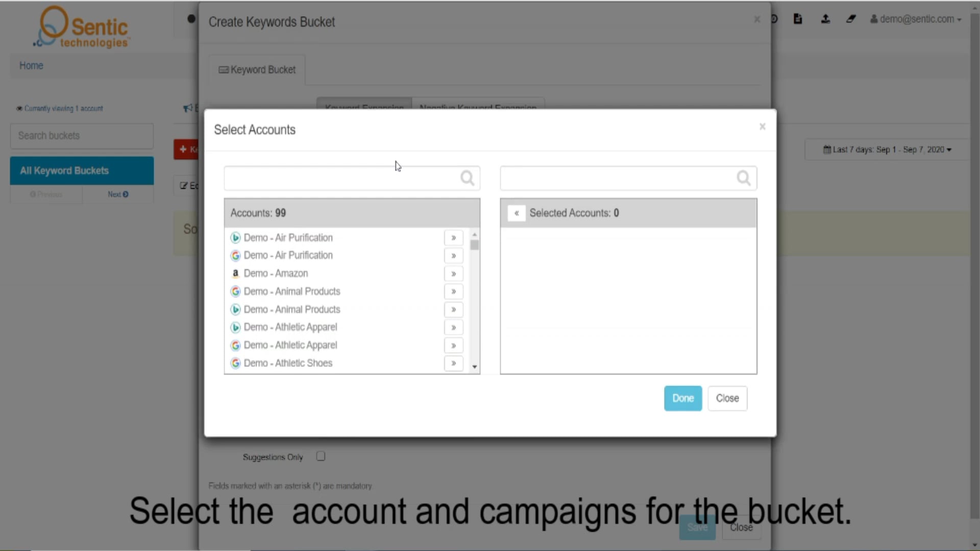Open the Home menu item
980x551 pixels.
pyautogui.click(x=31, y=65)
